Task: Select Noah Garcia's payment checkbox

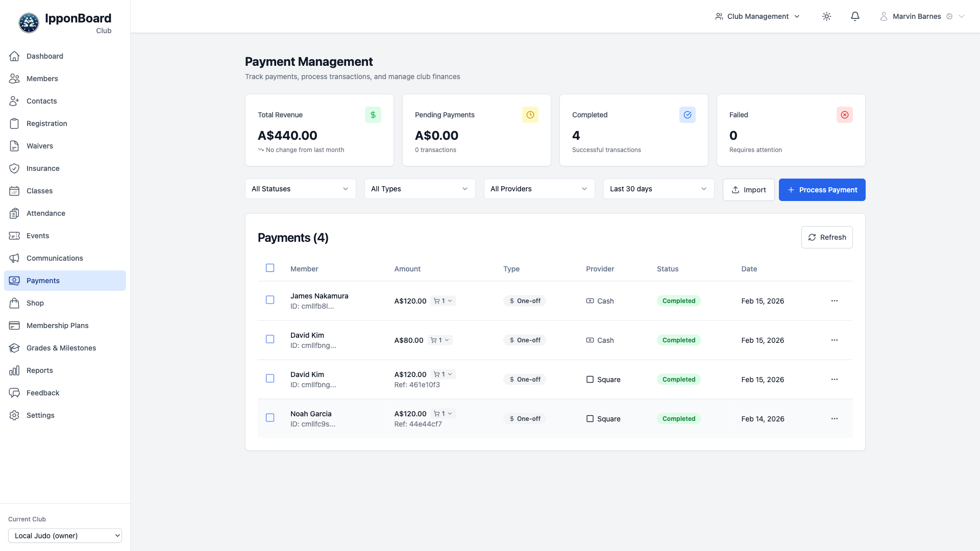Action: pyautogui.click(x=270, y=418)
